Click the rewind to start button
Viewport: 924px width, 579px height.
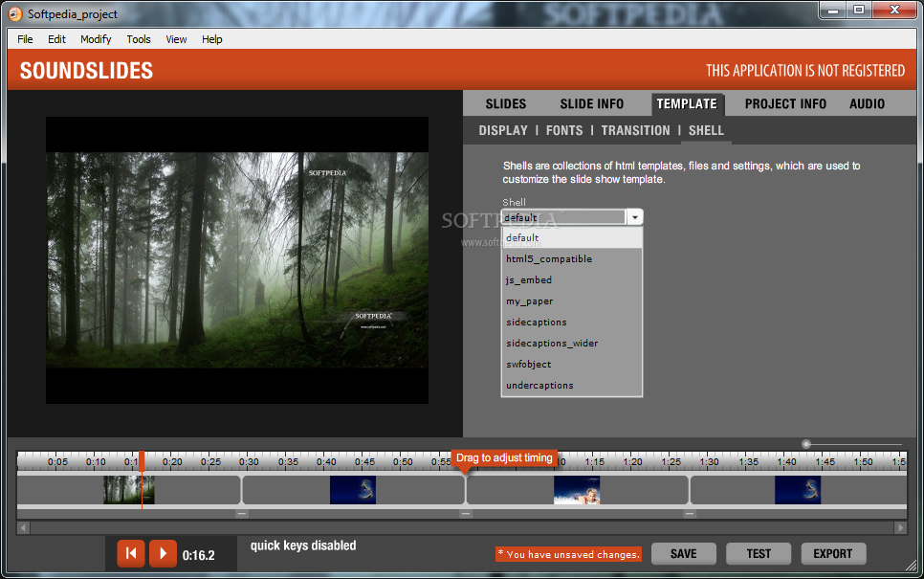point(131,554)
